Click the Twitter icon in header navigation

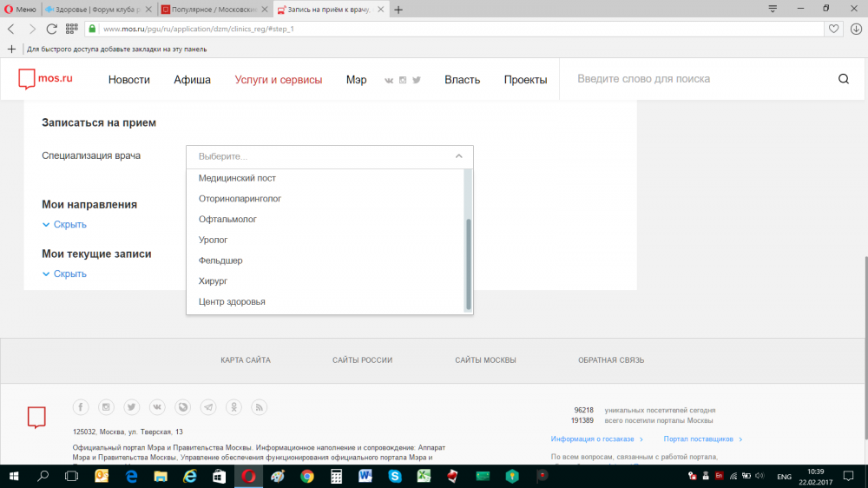(x=417, y=80)
